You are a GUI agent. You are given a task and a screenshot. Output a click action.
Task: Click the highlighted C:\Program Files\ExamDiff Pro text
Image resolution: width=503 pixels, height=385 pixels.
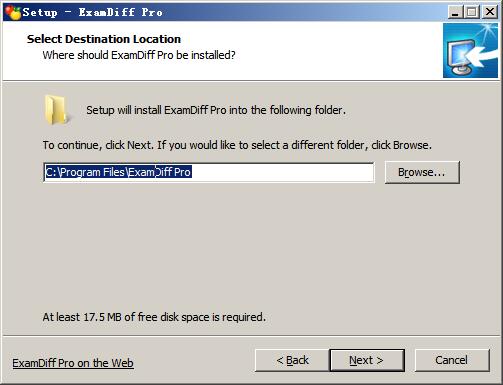click(x=118, y=172)
